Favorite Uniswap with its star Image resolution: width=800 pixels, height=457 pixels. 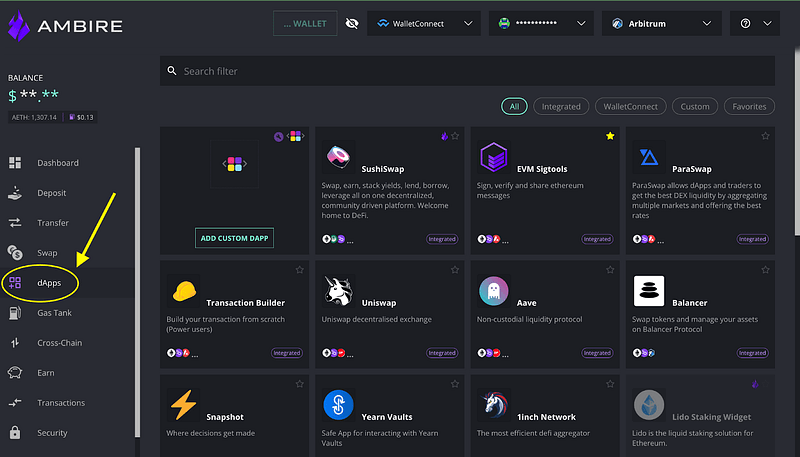(455, 270)
